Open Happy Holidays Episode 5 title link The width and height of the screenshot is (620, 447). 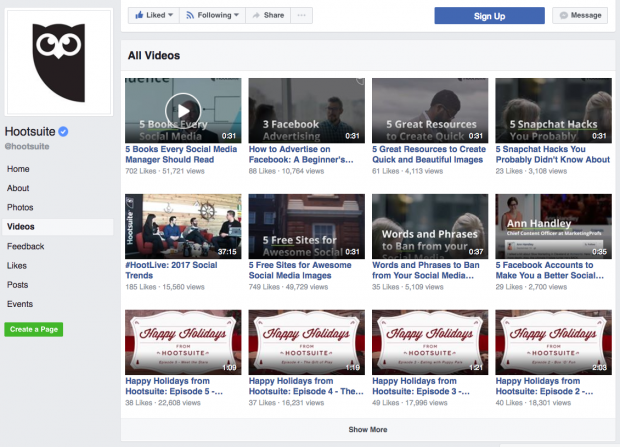point(174,386)
